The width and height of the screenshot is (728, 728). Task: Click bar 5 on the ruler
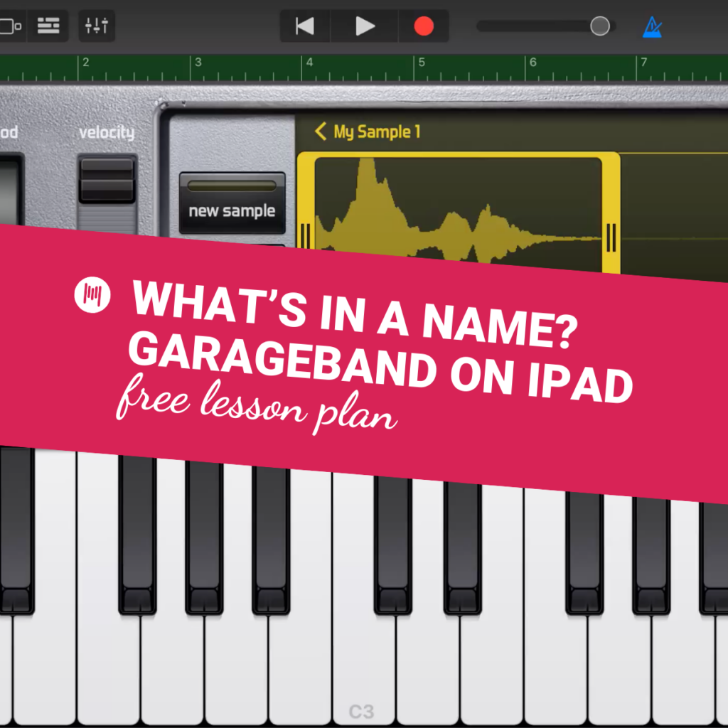click(x=422, y=63)
